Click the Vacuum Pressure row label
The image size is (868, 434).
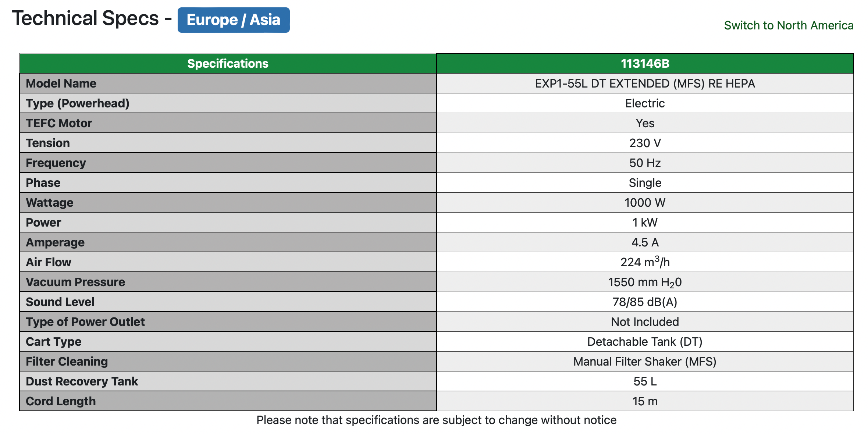coord(75,282)
